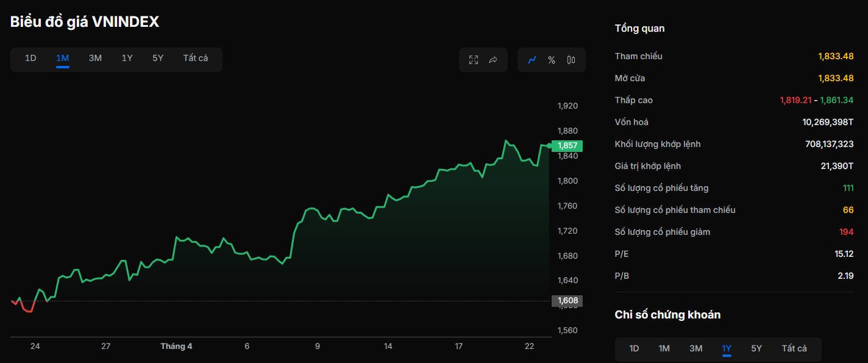Select the active 1M price chart range
Image resolution: width=868 pixels, height=363 pixels.
pyautogui.click(x=62, y=59)
